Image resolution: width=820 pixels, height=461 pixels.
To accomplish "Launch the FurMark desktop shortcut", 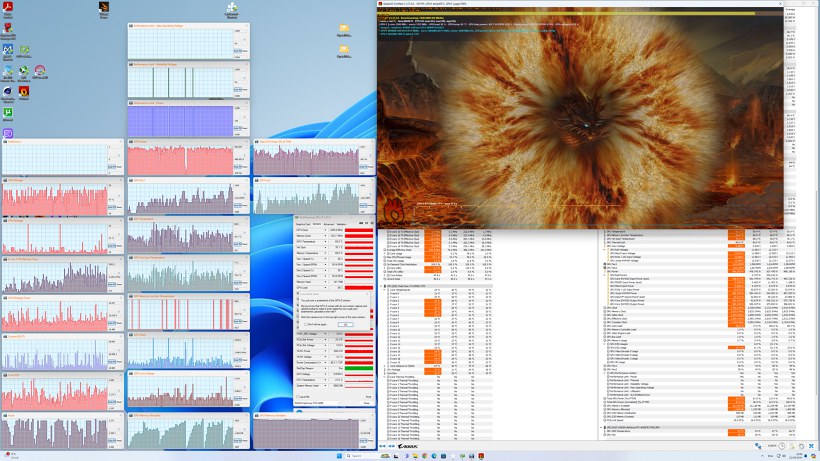I will pyautogui.click(x=23, y=93).
